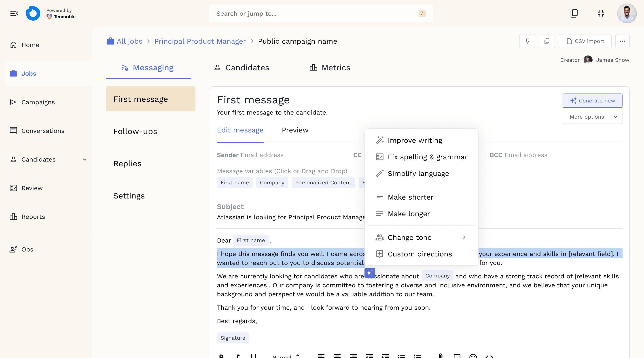
Task: Click the Generate new button
Action: tap(592, 100)
